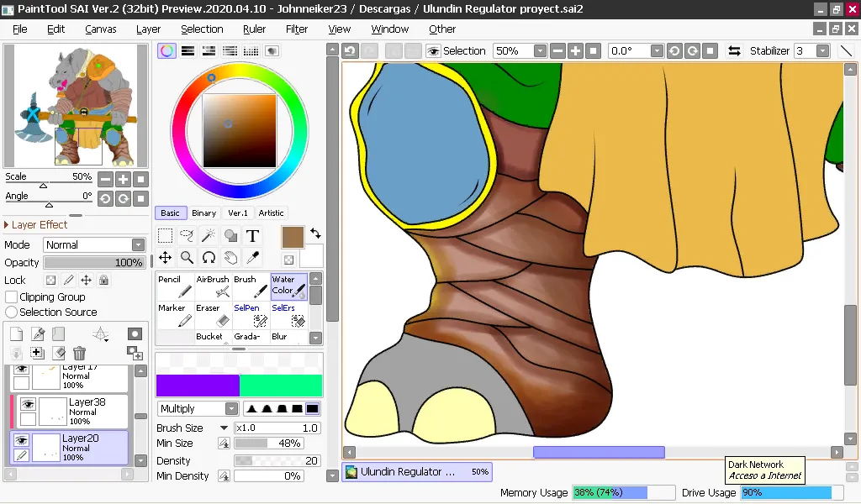Create a new linework layer
The width and height of the screenshot is (861, 504).
[x=38, y=333]
